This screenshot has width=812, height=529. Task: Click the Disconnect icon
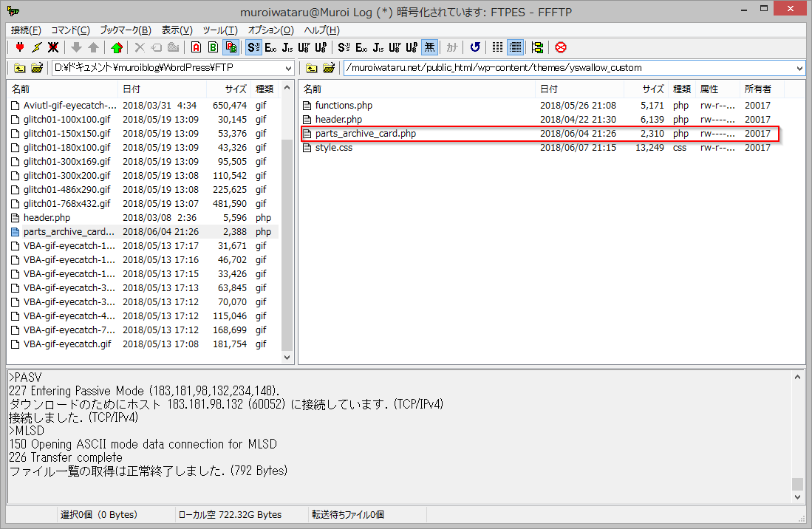[x=53, y=47]
